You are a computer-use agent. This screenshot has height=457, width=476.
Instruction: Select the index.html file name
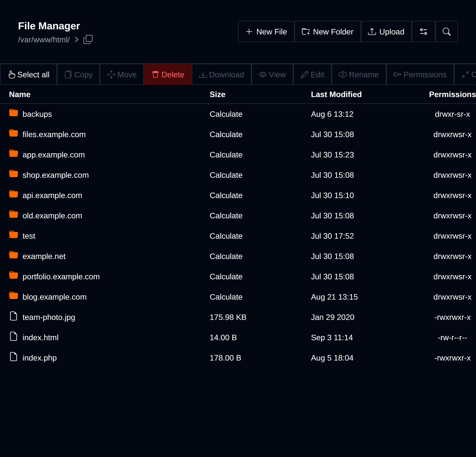point(41,338)
